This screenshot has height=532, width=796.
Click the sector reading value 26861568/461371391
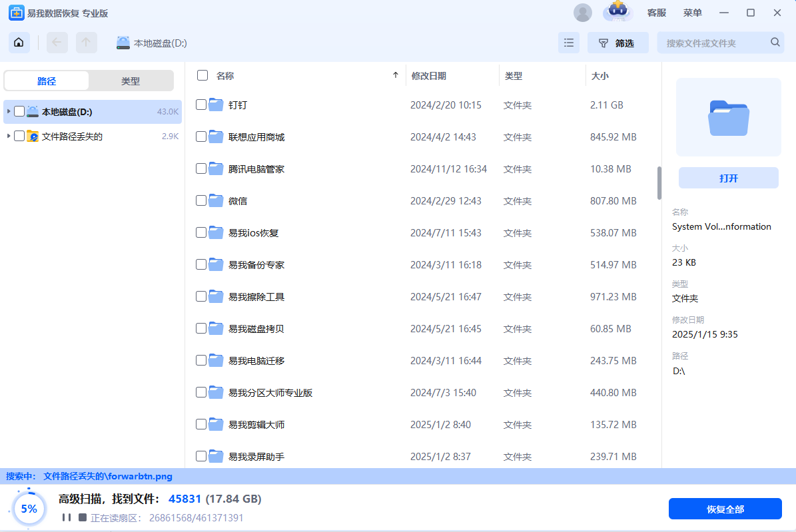[x=196, y=518]
